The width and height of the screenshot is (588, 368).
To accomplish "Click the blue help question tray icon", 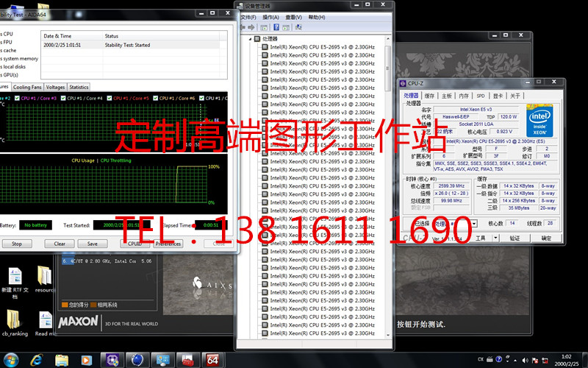I will (499, 359).
